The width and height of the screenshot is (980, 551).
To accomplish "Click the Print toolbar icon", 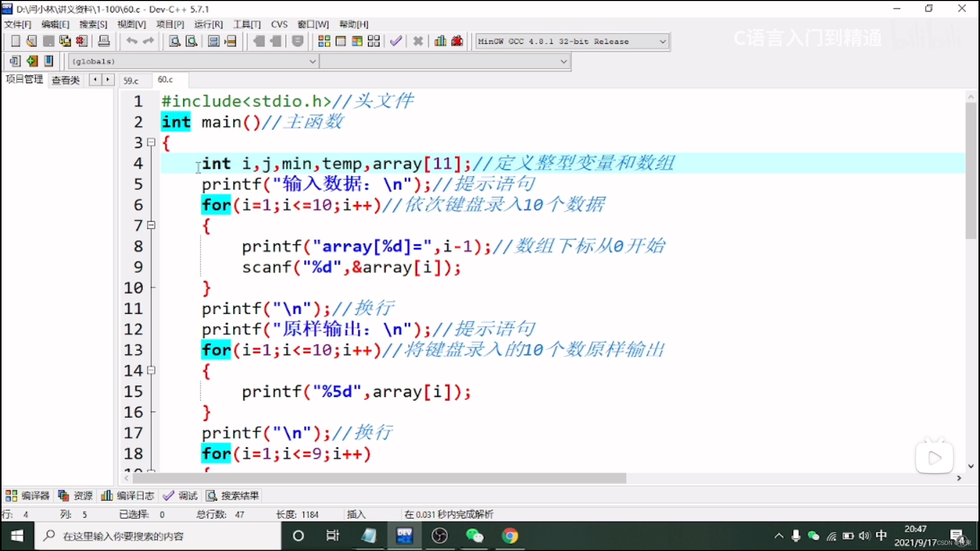I will (x=104, y=41).
